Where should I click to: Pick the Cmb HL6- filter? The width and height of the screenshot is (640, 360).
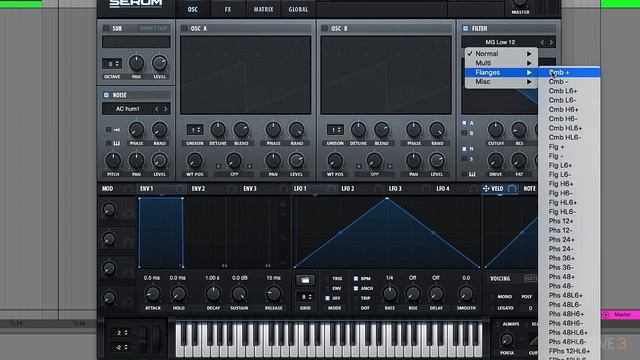tap(569, 137)
